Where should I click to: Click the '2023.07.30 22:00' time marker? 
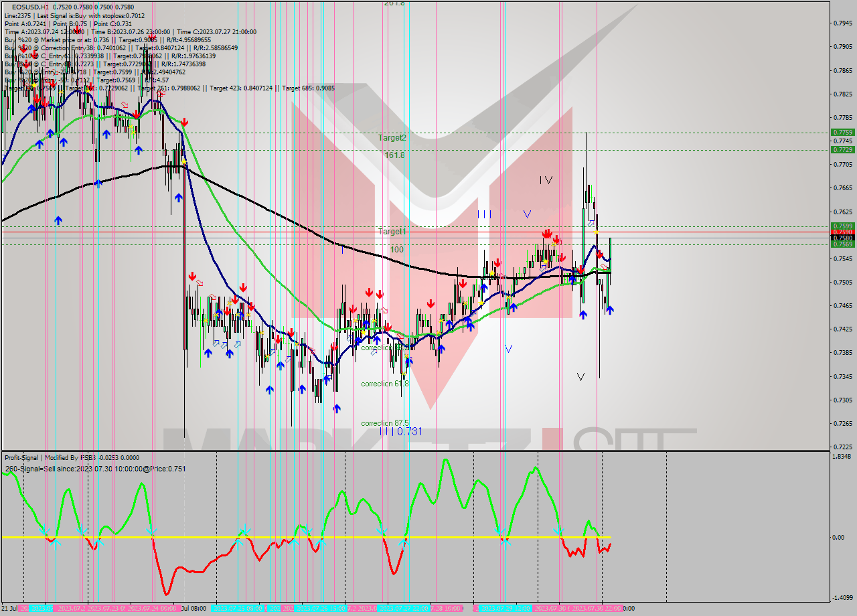(x=598, y=609)
